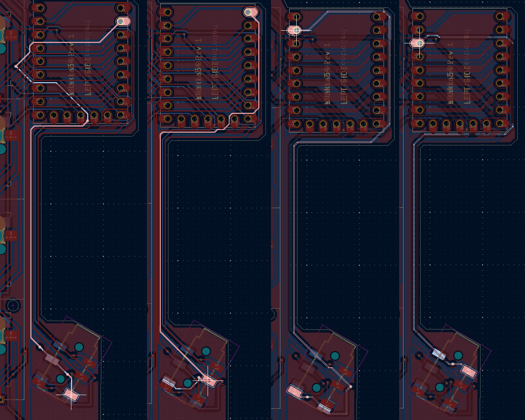The width and height of the screenshot is (525, 420).
Task: Click the highlighted S pad in the third panel
Action: 295,391
